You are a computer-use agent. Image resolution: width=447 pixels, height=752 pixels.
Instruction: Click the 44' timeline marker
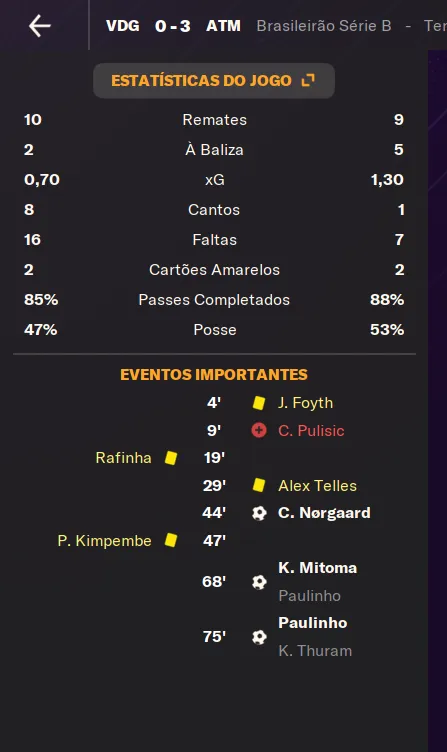coord(214,513)
